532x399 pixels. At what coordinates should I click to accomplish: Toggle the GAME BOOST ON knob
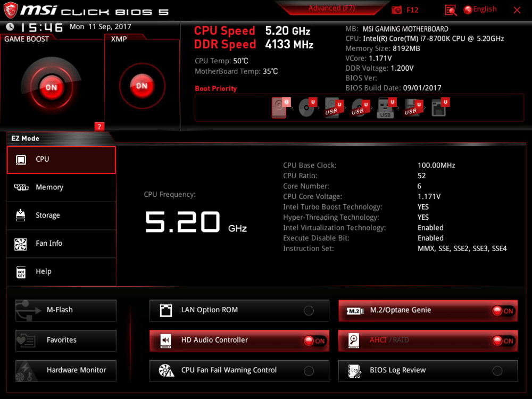pyautogui.click(x=51, y=87)
